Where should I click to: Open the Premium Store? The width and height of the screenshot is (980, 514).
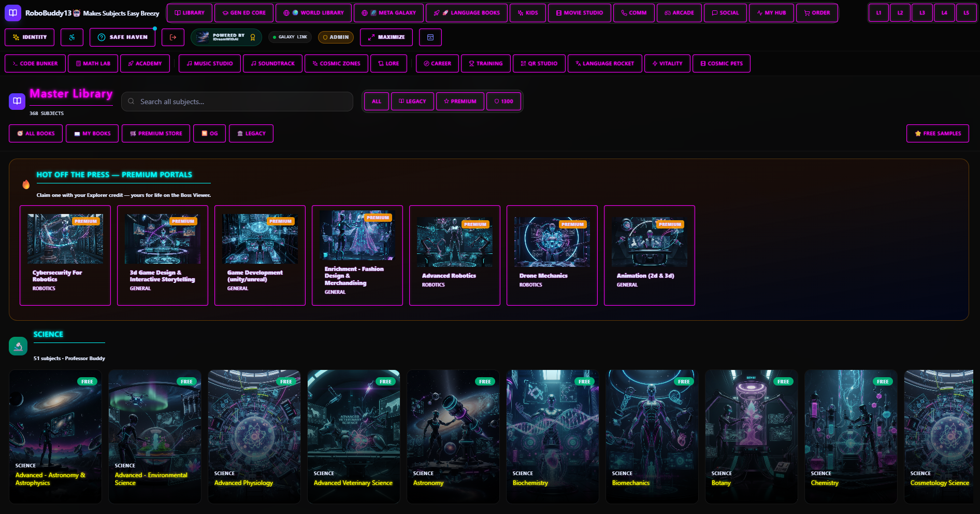(x=156, y=134)
